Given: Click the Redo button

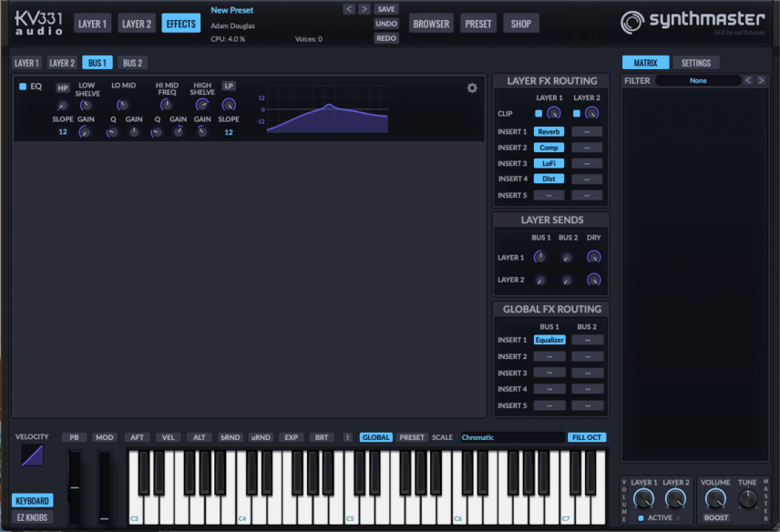Looking at the screenshot, I should coord(386,37).
